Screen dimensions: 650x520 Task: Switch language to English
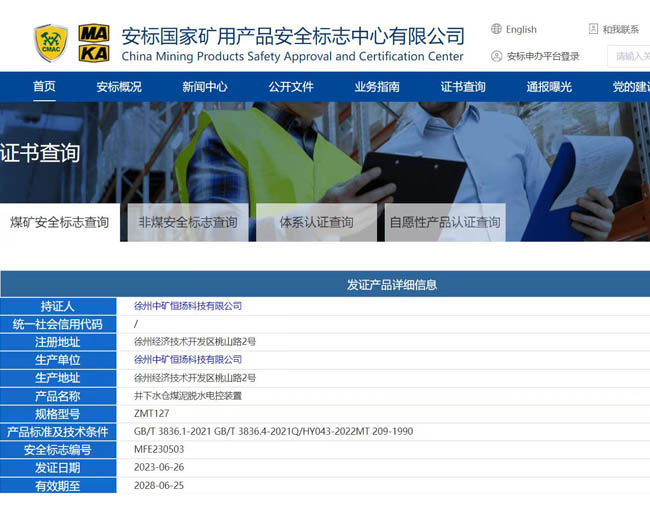(x=521, y=29)
